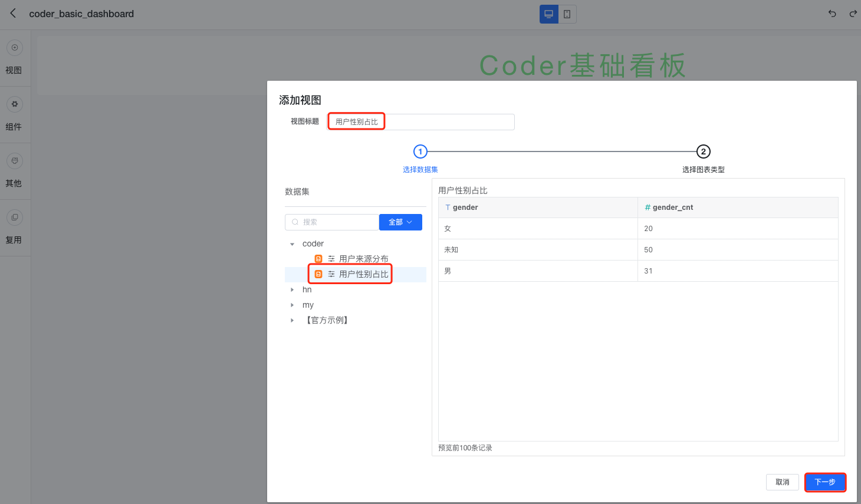Viewport: 861px width, 504px height.
Task: Click 取消 button
Action: (783, 482)
